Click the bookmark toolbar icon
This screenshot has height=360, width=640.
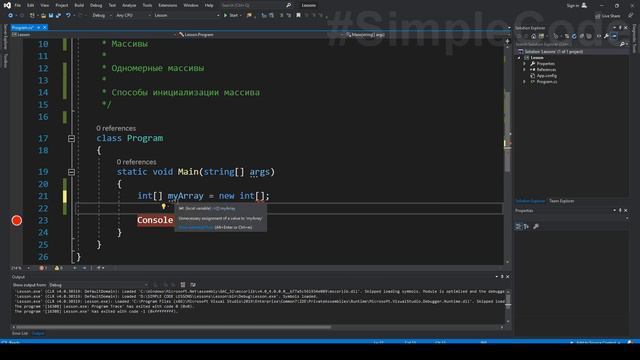298,15
